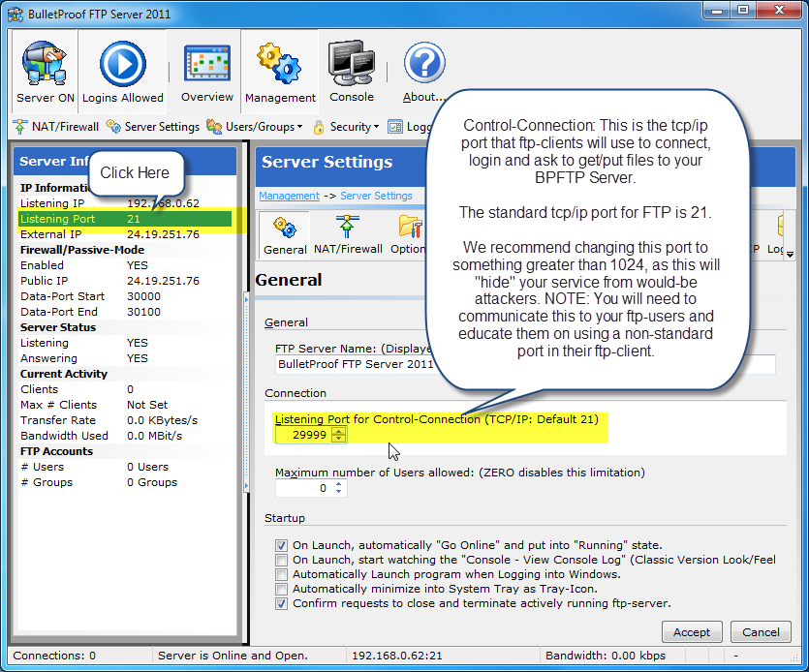Click the Accept button
Image resolution: width=809 pixels, height=672 pixels.
692,631
